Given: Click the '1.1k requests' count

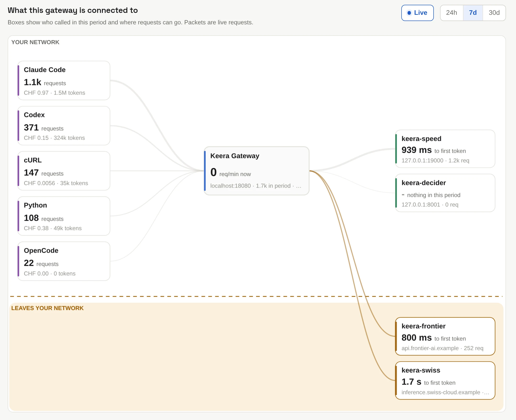Looking at the screenshot, I should point(45,83).
